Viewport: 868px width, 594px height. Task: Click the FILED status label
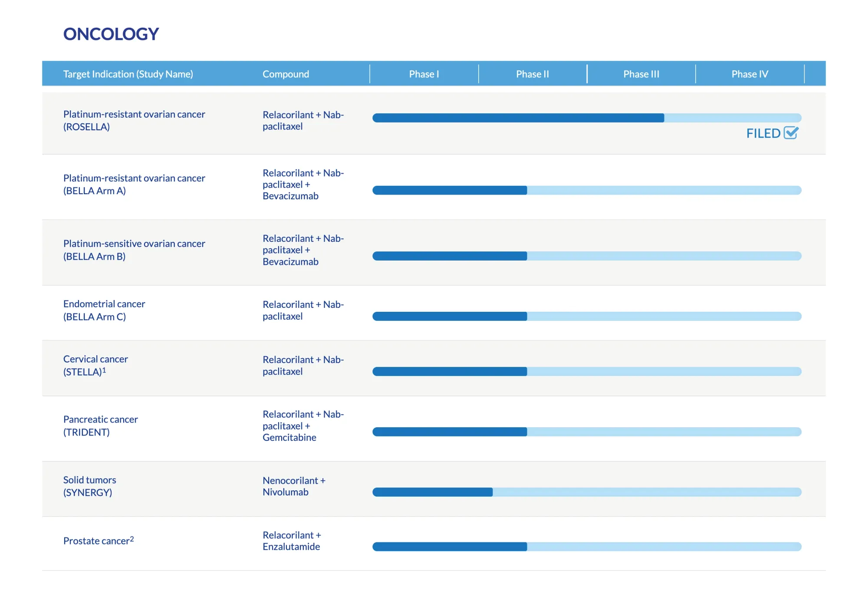pos(763,134)
